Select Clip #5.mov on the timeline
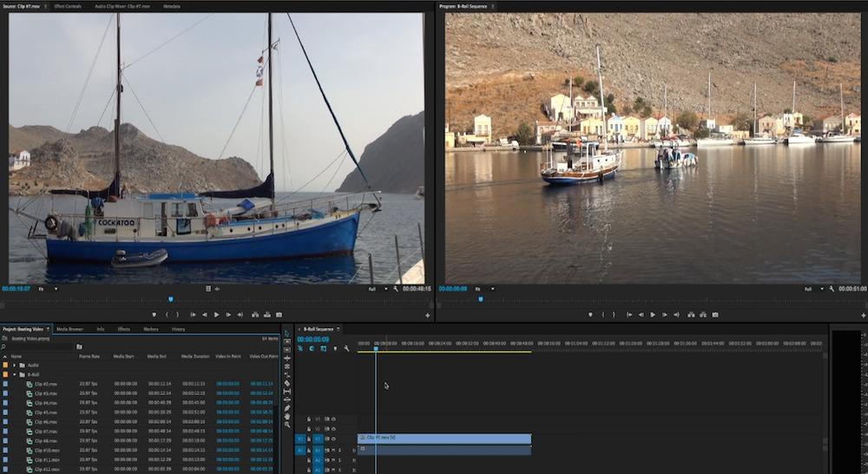Screen dimensions: 868x474 click(443, 438)
